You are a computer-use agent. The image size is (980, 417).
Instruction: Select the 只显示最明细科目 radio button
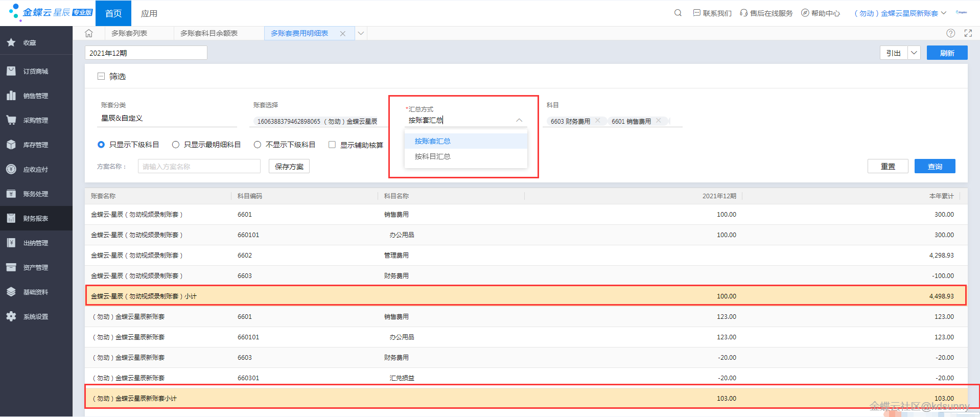(x=176, y=145)
